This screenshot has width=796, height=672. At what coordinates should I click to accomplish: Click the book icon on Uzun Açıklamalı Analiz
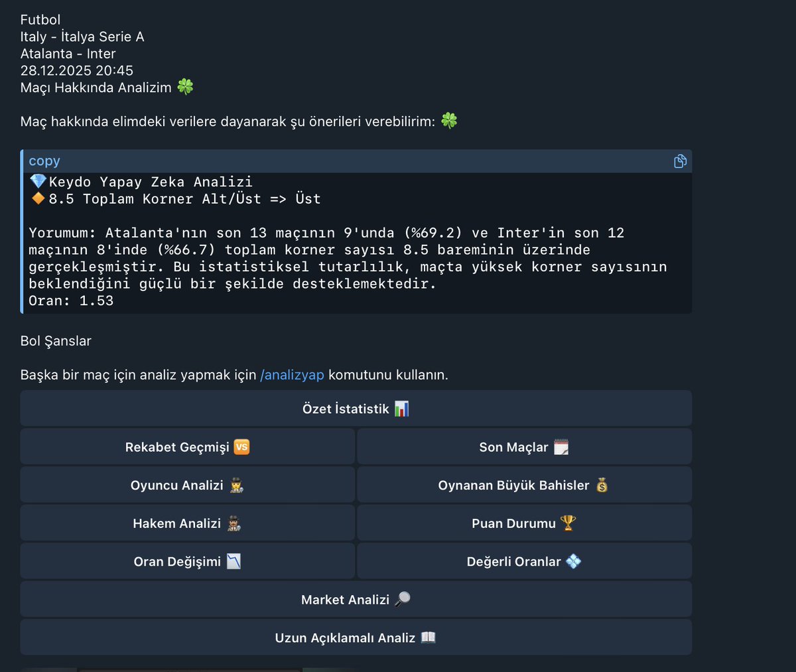427,637
